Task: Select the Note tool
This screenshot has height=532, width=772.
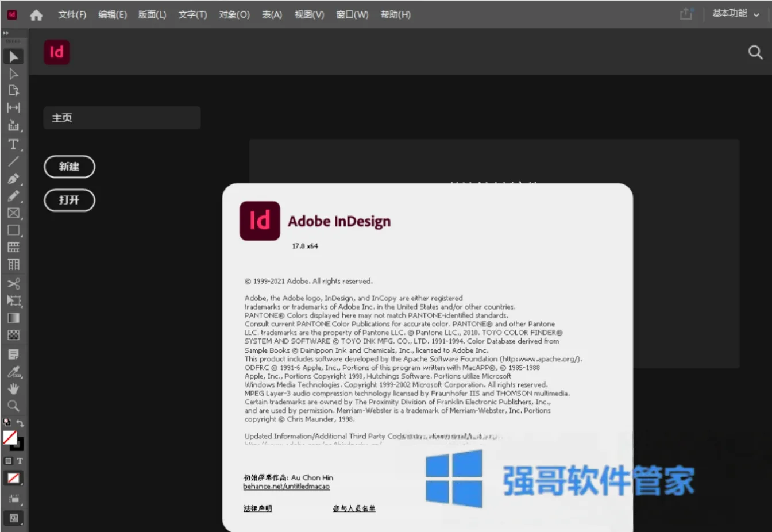Action: coord(13,354)
